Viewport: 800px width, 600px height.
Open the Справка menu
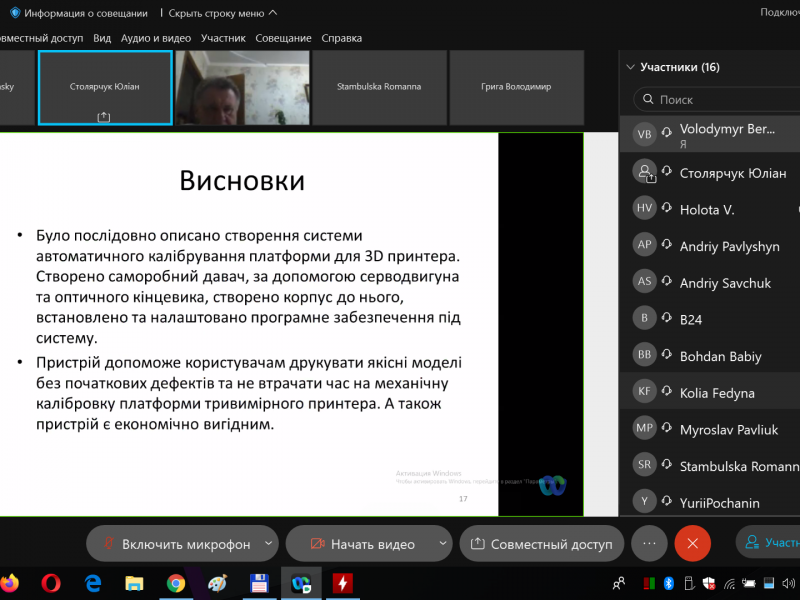pyautogui.click(x=341, y=38)
